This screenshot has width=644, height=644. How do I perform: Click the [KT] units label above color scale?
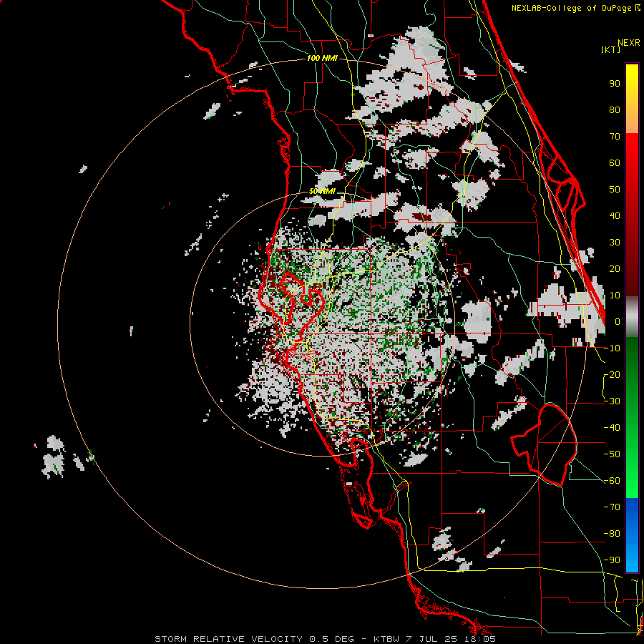611,49
